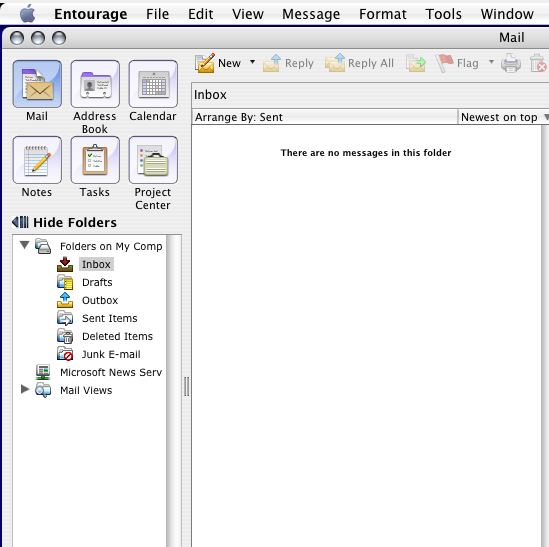
Task: Click the Flag toolbar button
Action: pos(457,63)
